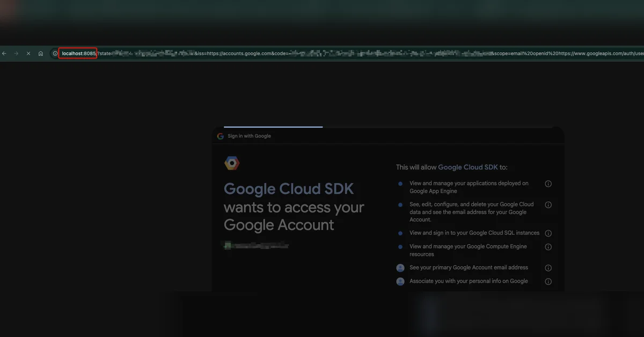Image resolution: width=644 pixels, height=337 pixels.
Task: Show info for Compute Engine resources permission
Action: point(548,247)
